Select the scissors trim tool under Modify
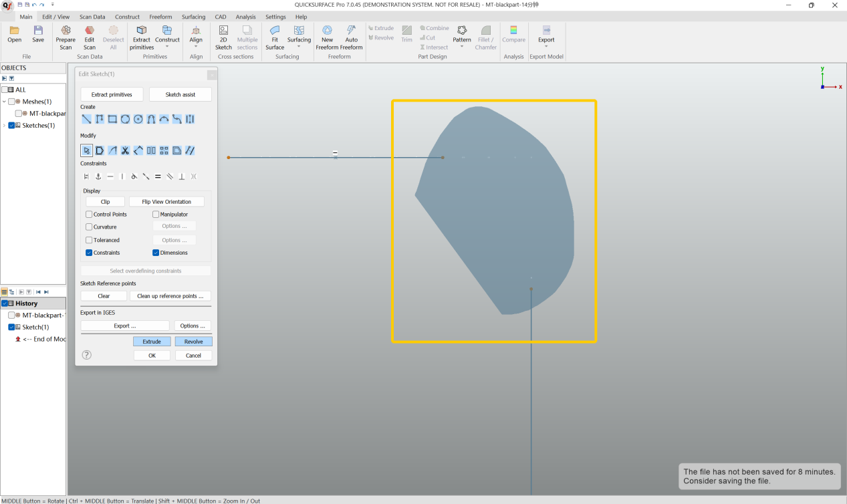 coord(125,150)
